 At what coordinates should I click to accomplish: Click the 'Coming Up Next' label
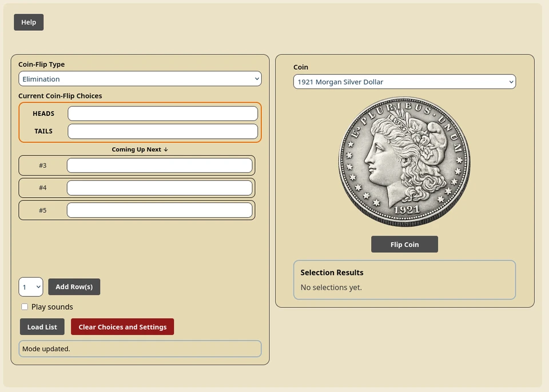click(x=140, y=150)
